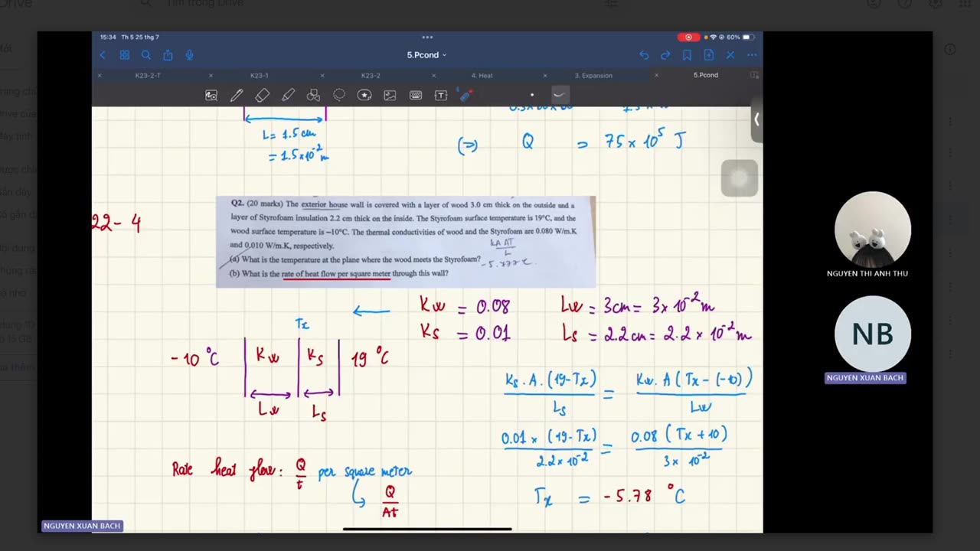Click the Q2 question image on the page
The image size is (980, 551).
point(406,242)
